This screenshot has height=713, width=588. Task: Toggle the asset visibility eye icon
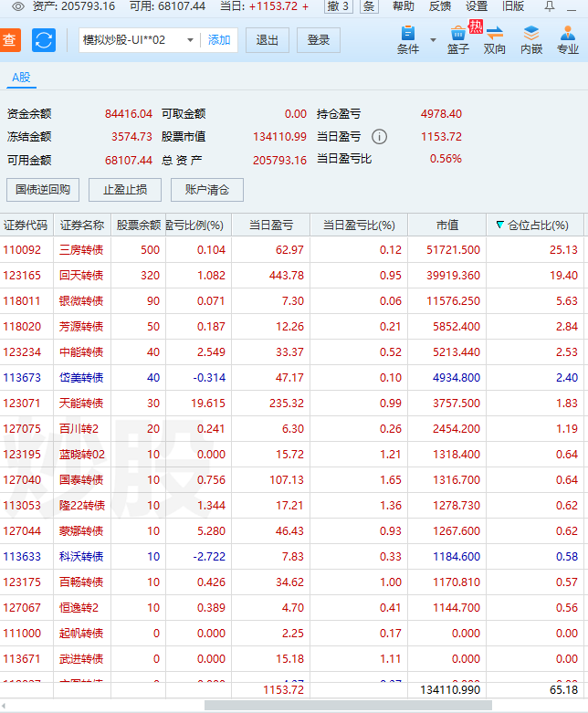(x=17, y=6)
